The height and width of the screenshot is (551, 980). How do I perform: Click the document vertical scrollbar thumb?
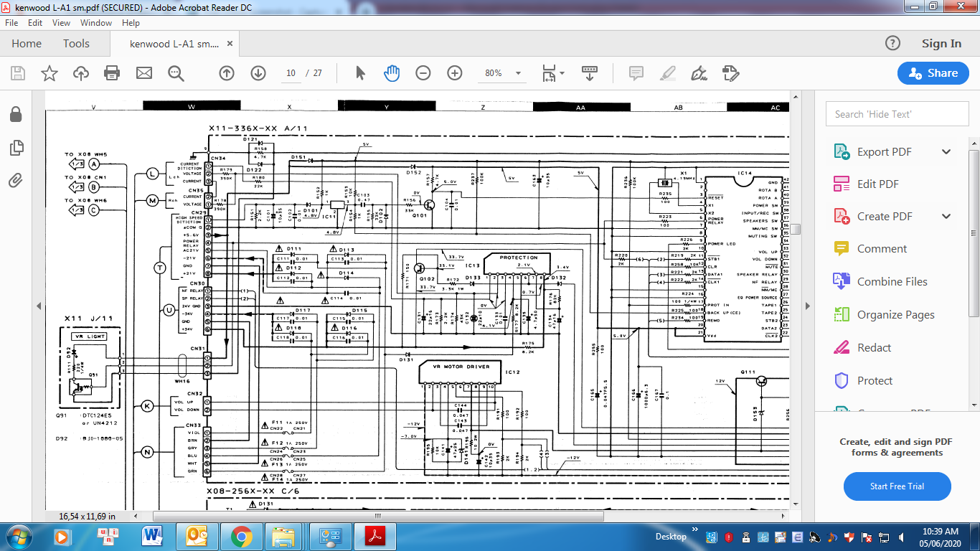pyautogui.click(x=795, y=230)
